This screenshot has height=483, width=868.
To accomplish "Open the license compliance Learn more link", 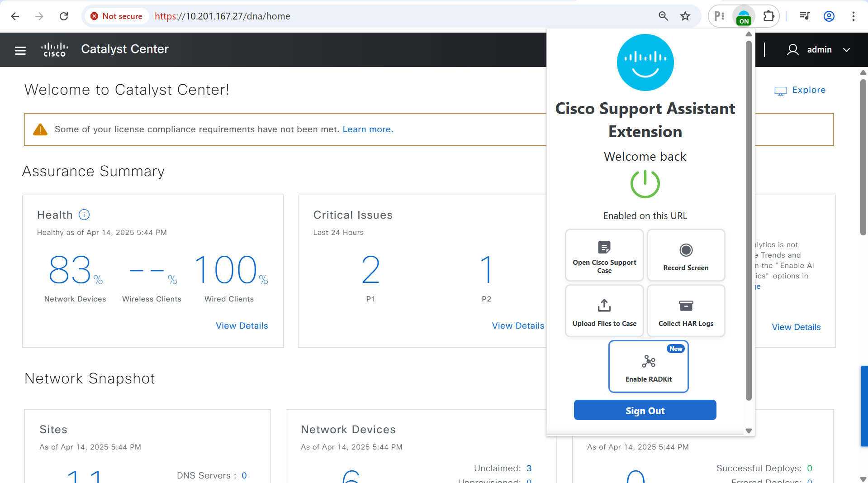I will (366, 129).
